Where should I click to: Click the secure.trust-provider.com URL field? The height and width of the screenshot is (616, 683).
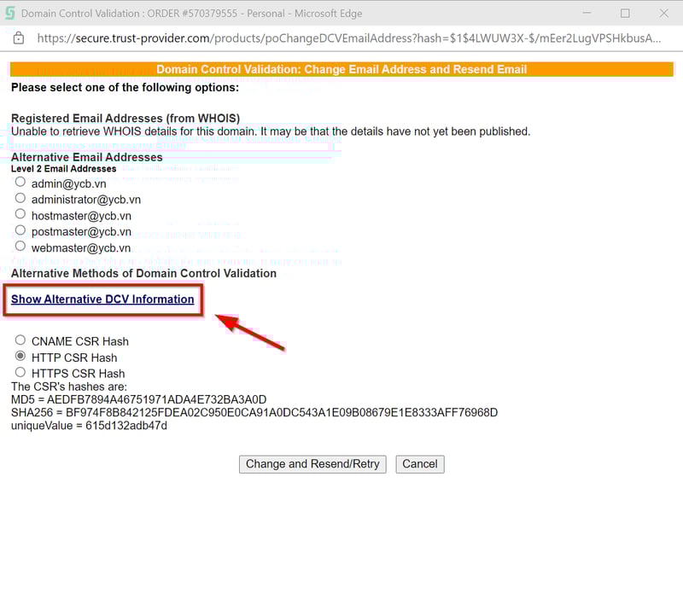click(x=341, y=38)
